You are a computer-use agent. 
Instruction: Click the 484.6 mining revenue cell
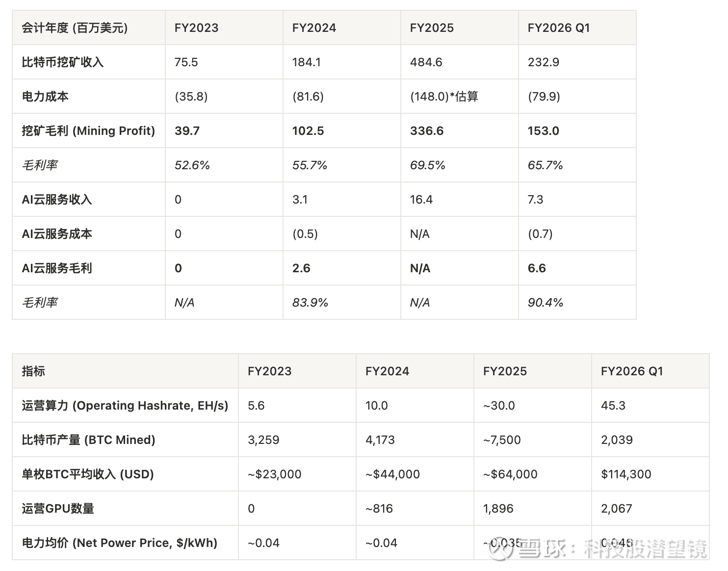point(426,62)
